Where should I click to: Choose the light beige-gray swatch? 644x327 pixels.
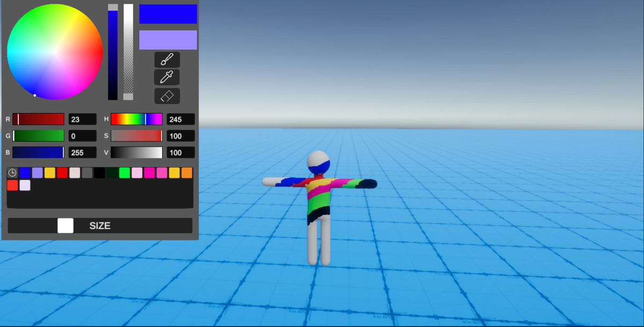tap(75, 173)
